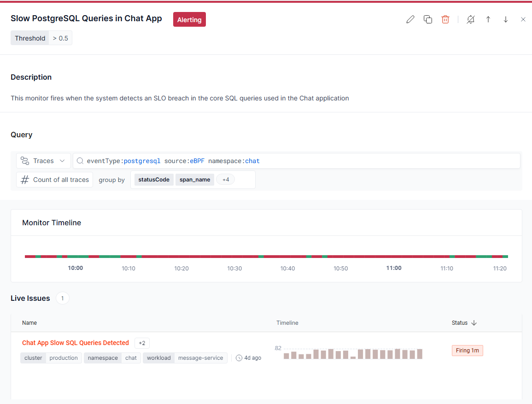Open Count of all traces selector

(55, 180)
